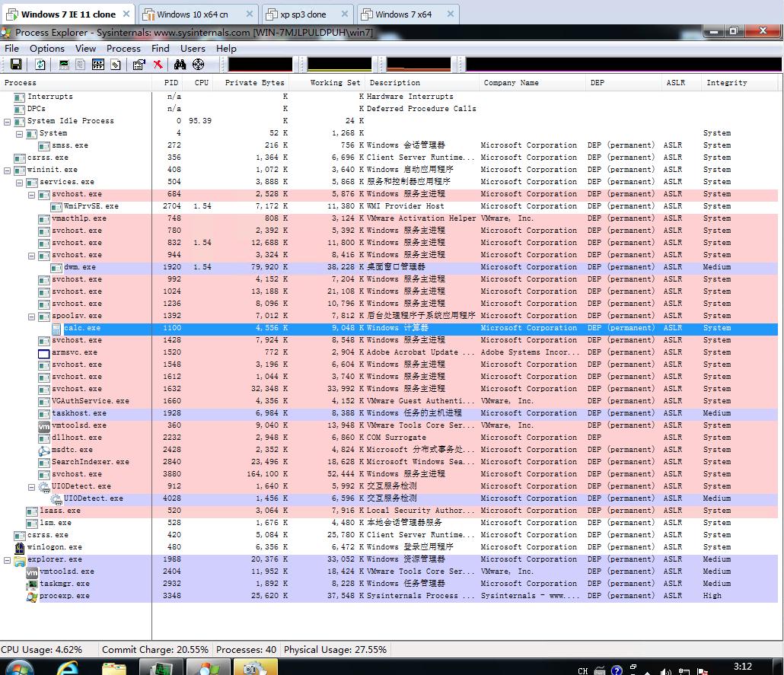Open the File menu

(11, 49)
